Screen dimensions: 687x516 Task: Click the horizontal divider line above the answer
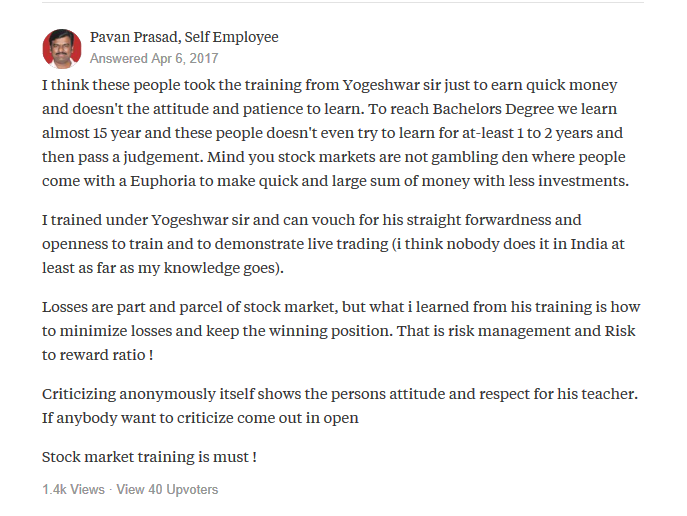(343, 2)
